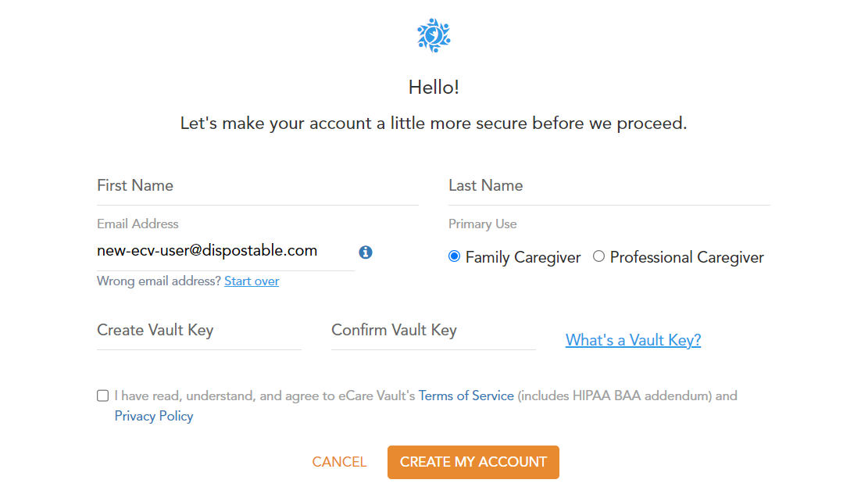
Task: Focus the Create Vault Key field
Action: [198, 331]
